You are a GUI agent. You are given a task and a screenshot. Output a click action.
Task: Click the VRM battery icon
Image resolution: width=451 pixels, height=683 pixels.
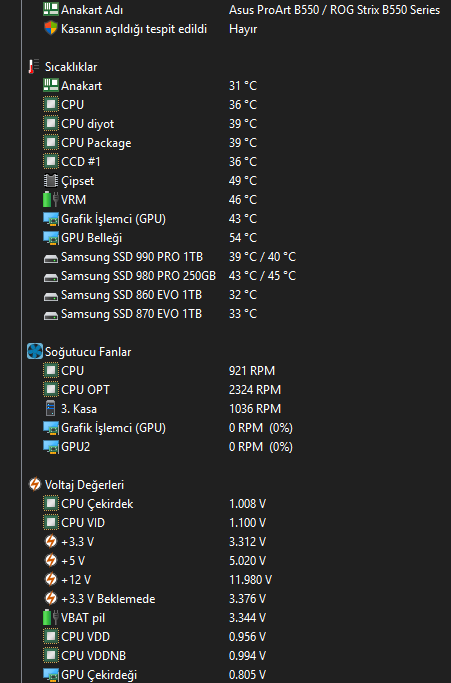tap(51, 199)
